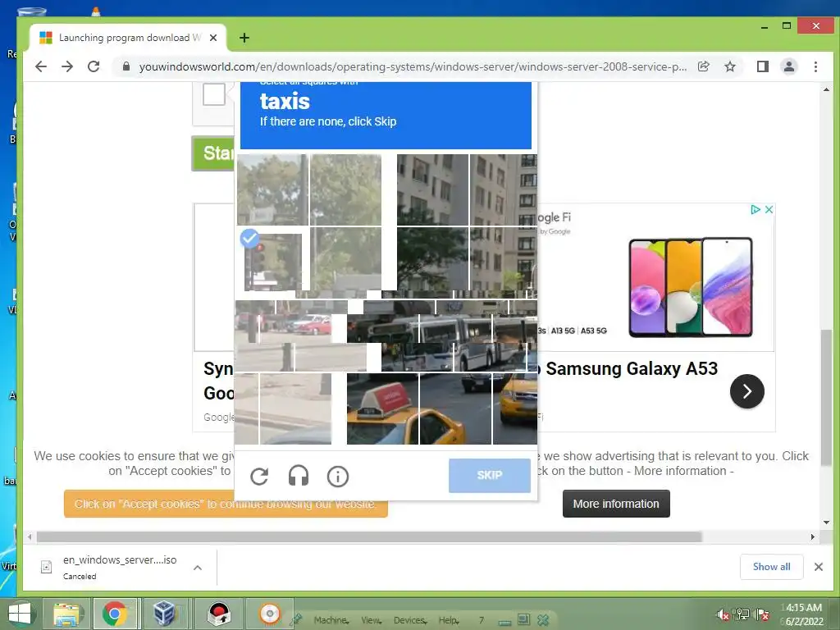840x630 pixels.
Task: Open the View menu
Action: [371, 620]
